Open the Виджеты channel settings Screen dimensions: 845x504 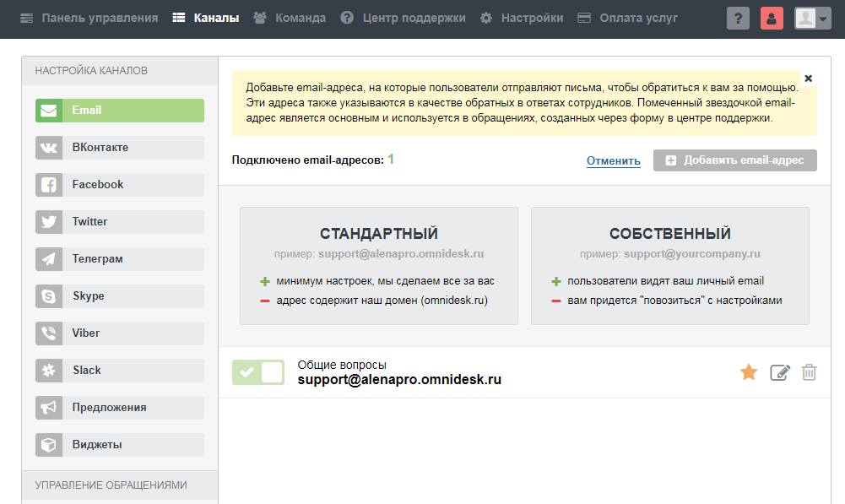118,444
